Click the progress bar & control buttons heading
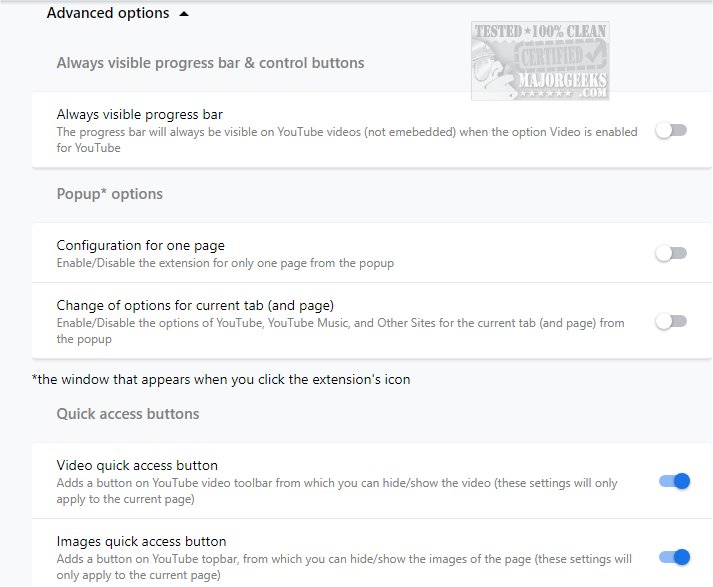 210,63
